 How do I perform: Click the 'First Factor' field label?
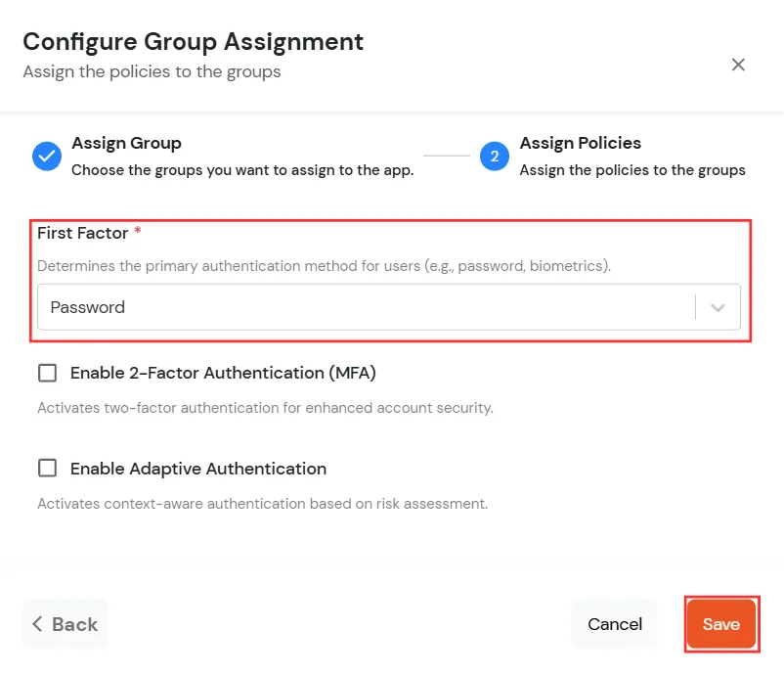coord(82,233)
